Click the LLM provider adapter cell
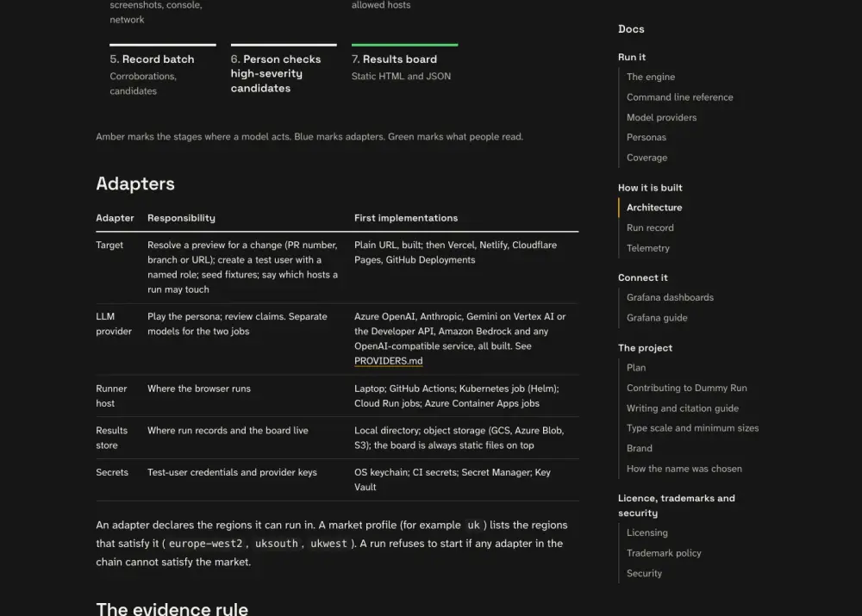862x616 pixels. point(113,324)
